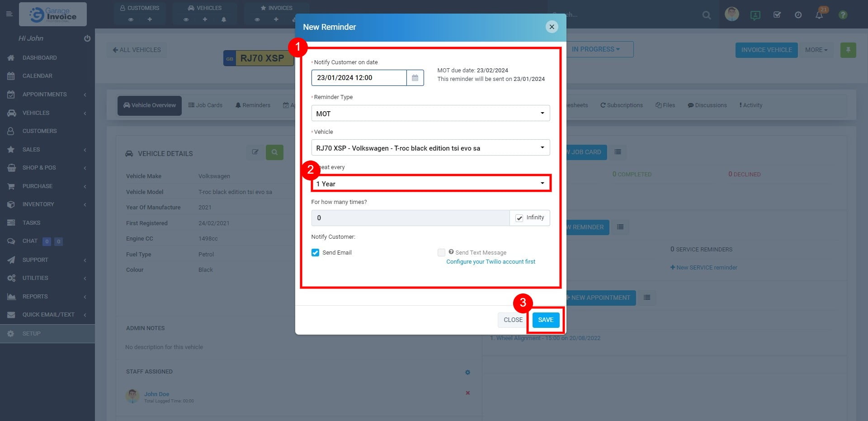868x421 pixels.
Task: View vehicles using the eye icon
Action: (185, 19)
